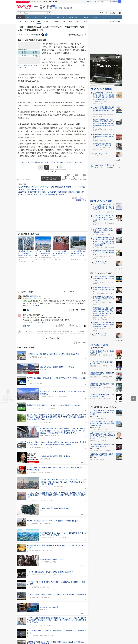Open 東京の丸の内？それとも郊外？ article
Screen dimensions: 138x644
coord(63,393)
